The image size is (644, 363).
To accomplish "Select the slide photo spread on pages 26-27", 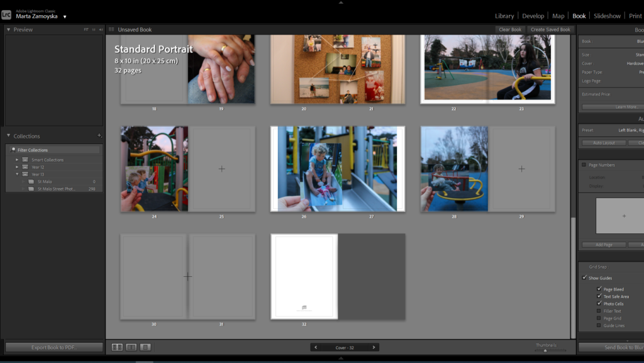I will [x=338, y=169].
